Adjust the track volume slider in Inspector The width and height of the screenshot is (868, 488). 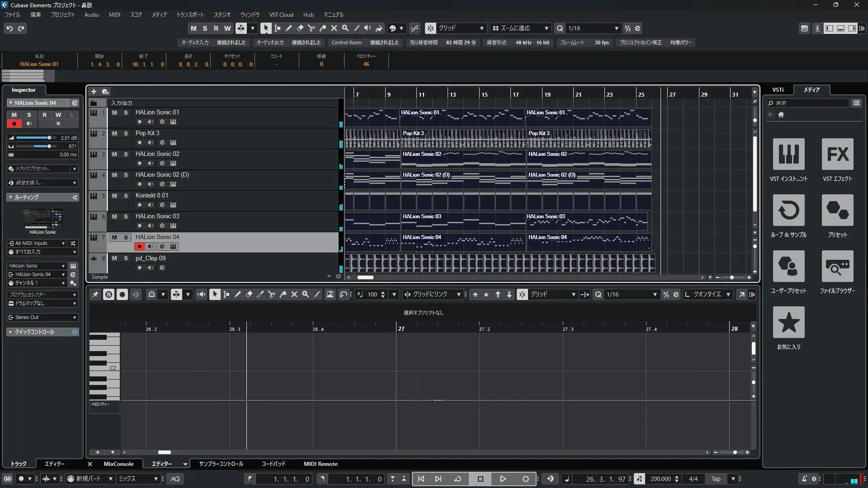click(x=49, y=138)
